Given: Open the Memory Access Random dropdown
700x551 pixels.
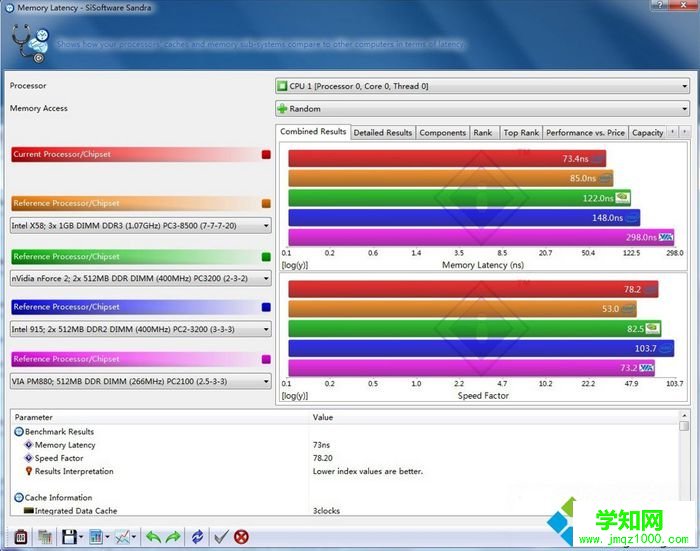Looking at the screenshot, I should pyautogui.click(x=482, y=109).
